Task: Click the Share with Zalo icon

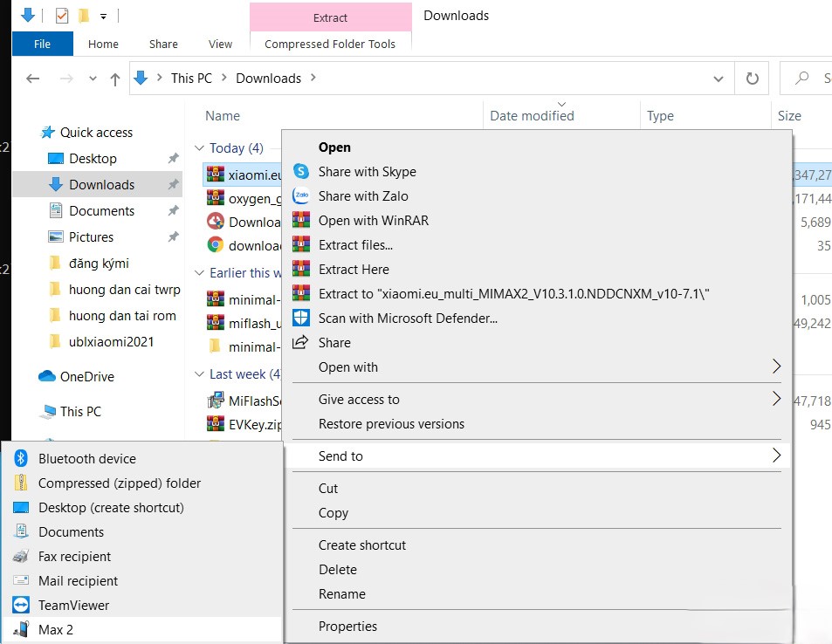Action: pyautogui.click(x=301, y=196)
